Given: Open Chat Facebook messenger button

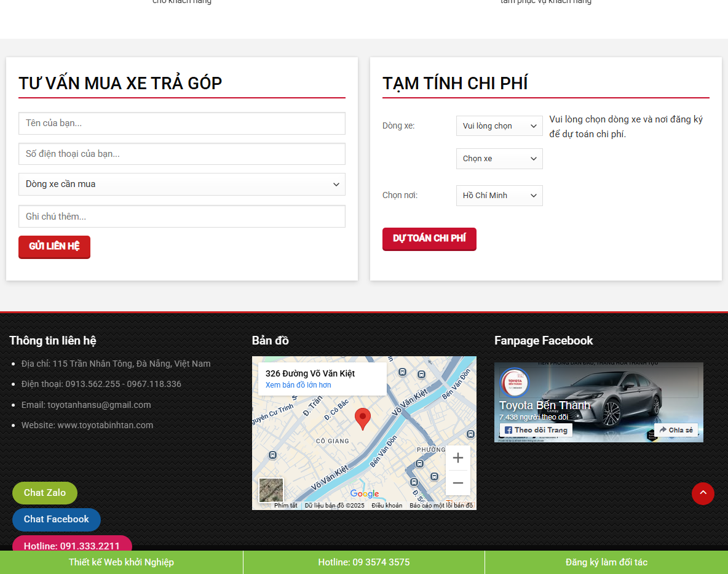Looking at the screenshot, I should (56, 519).
